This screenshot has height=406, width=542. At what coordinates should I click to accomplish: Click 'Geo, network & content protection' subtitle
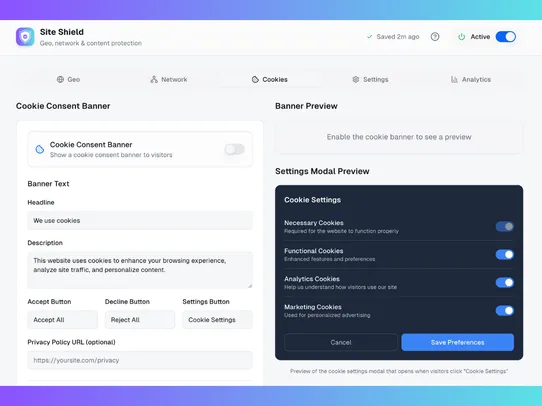coord(91,43)
